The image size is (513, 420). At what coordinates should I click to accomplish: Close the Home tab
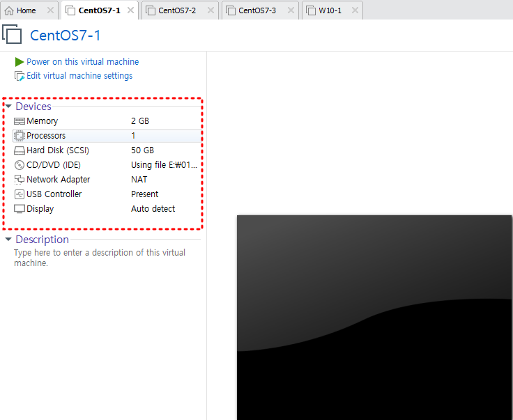(50, 10)
